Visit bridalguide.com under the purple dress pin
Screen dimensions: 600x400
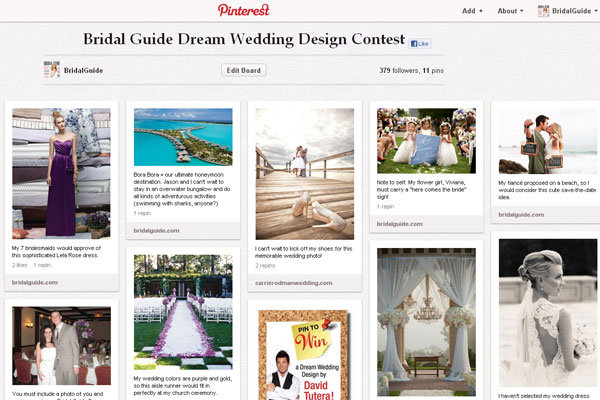coord(35,282)
